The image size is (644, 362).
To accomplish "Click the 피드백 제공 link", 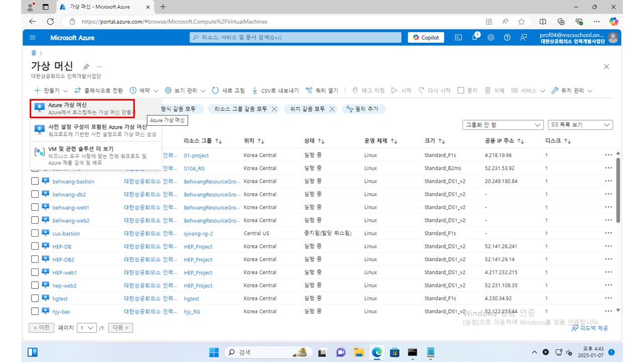I will [x=590, y=328].
